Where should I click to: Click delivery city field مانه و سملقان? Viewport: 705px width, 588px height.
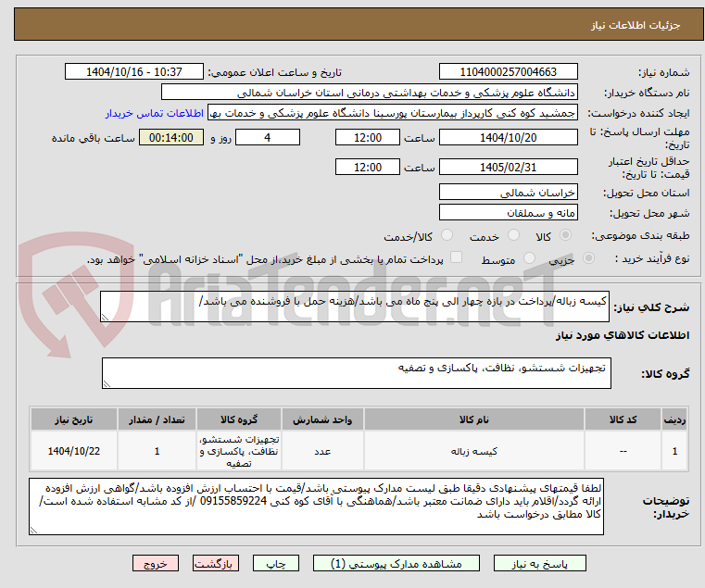(508, 213)
